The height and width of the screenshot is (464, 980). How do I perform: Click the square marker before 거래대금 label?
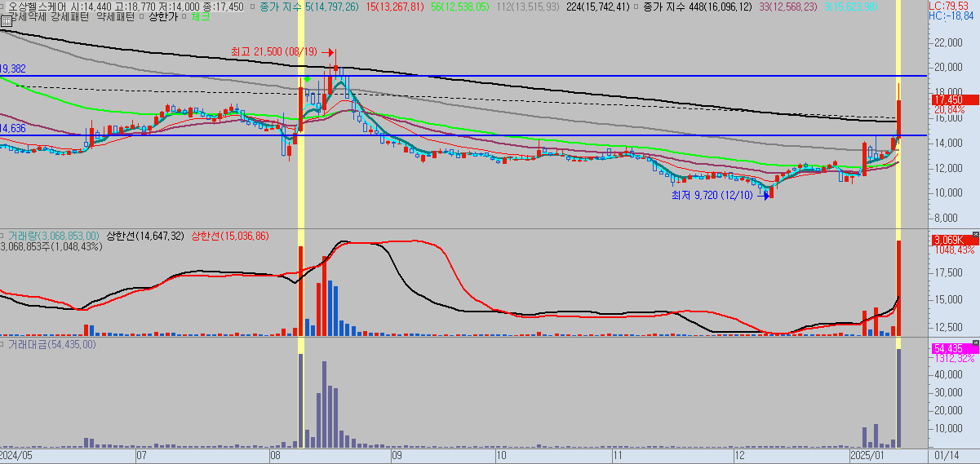(x=3, y=344)
